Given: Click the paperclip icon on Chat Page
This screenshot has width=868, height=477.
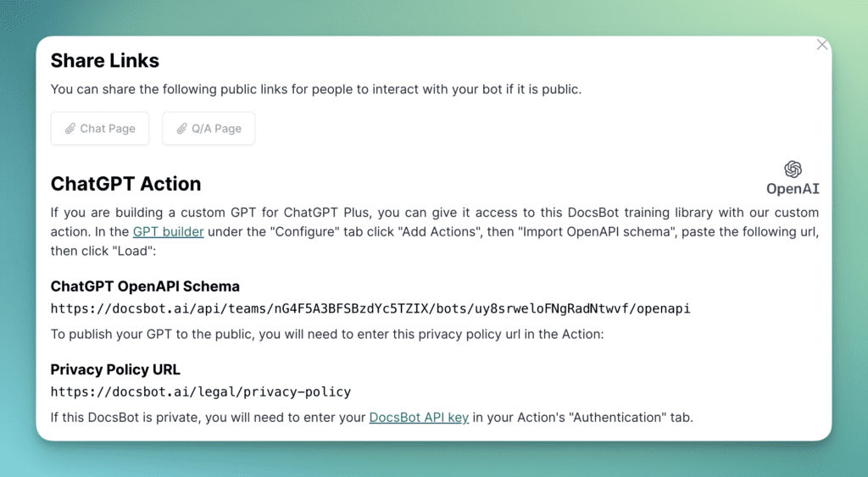Looking at the screenshot, I should (70, 129).
